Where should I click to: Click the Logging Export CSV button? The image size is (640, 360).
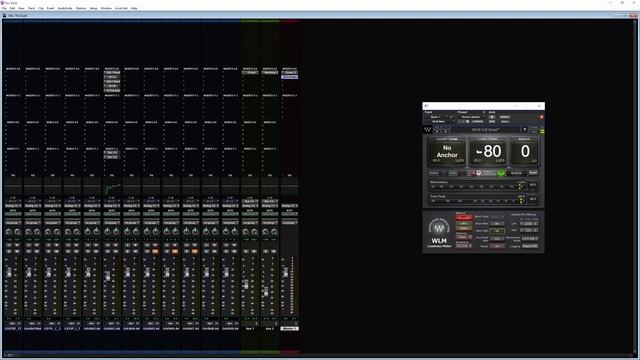[530, 246]
